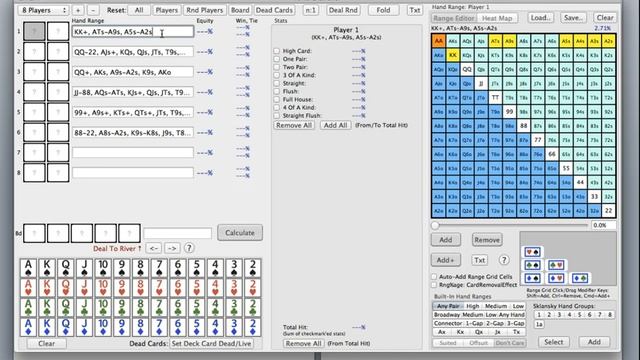Click the orange AA grid cell
Screen dimensions: 640x360
438,41
